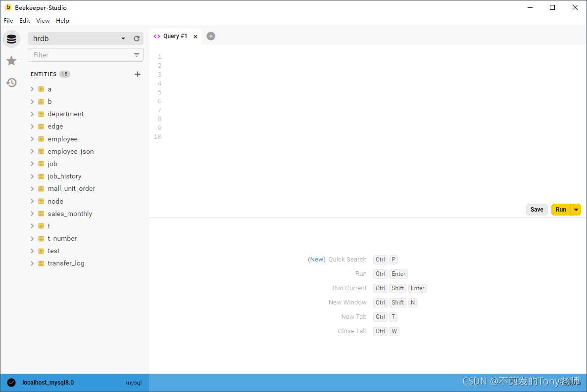Expand the sales_monthly table node

click(x=32, y=214)
